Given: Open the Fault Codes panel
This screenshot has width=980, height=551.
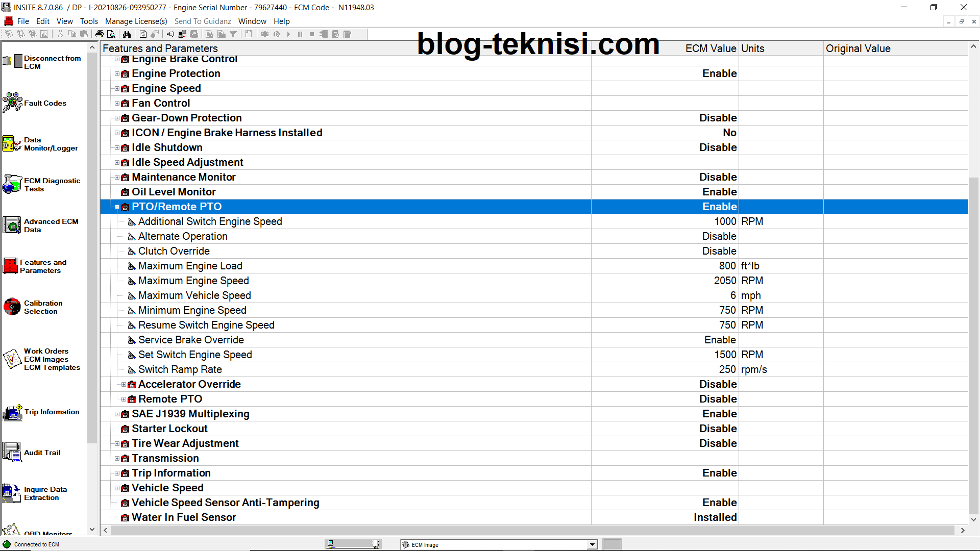Looking at the screenshot, I should point(45,103).
